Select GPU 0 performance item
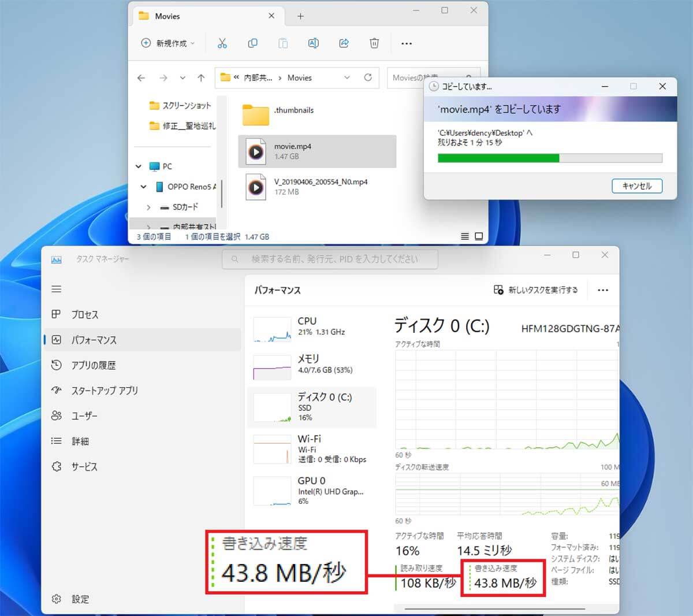The height and width of the screenshot is (616, 693). pos(312,490)
